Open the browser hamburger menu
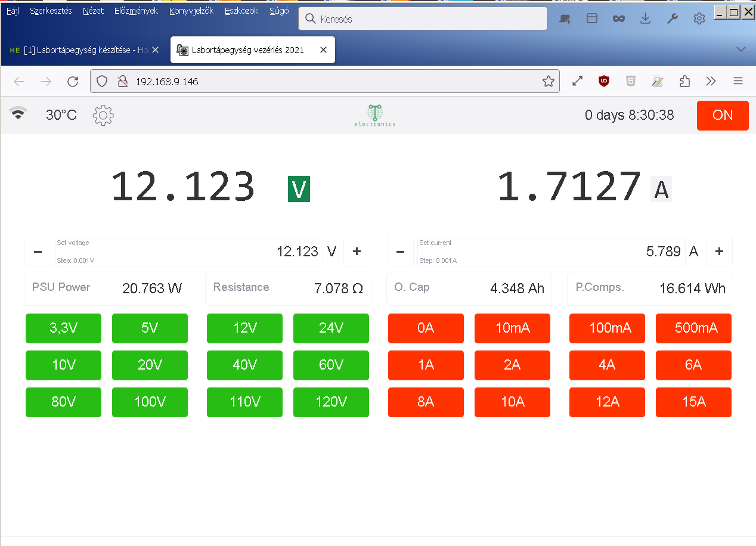Screen dimensions: 756x546 coord(738,82)
